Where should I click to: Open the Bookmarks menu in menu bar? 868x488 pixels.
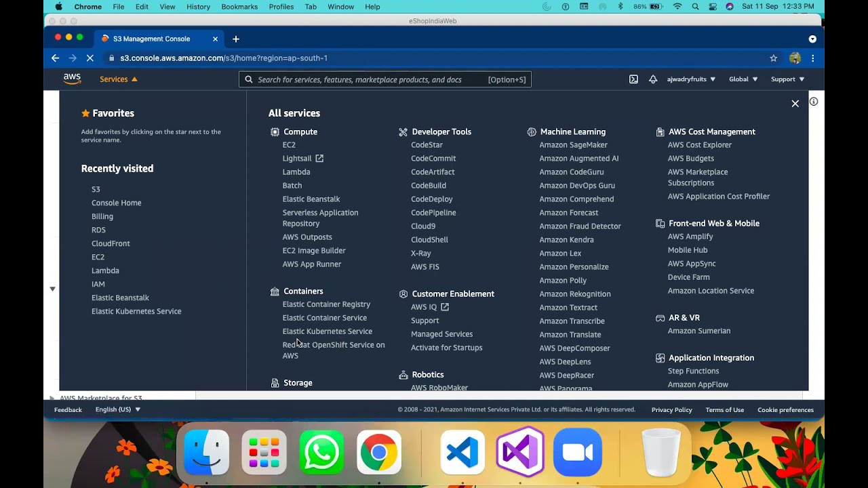[x=239, y=7]
